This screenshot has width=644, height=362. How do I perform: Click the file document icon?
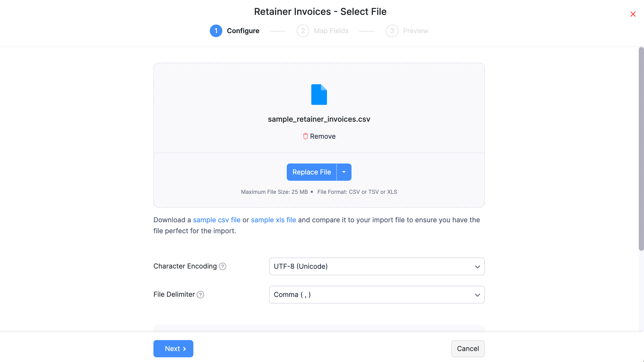coord(319,94)
